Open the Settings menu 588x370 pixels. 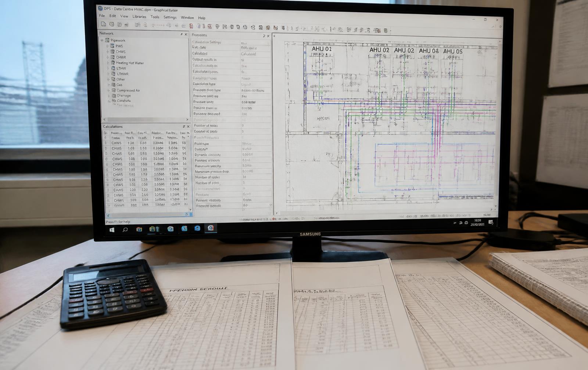[170, 17]
